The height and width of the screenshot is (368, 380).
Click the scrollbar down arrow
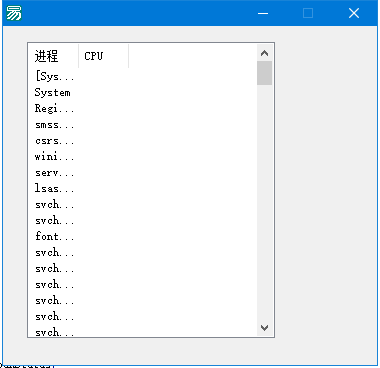pyautogui.click(x=264, y=328)
